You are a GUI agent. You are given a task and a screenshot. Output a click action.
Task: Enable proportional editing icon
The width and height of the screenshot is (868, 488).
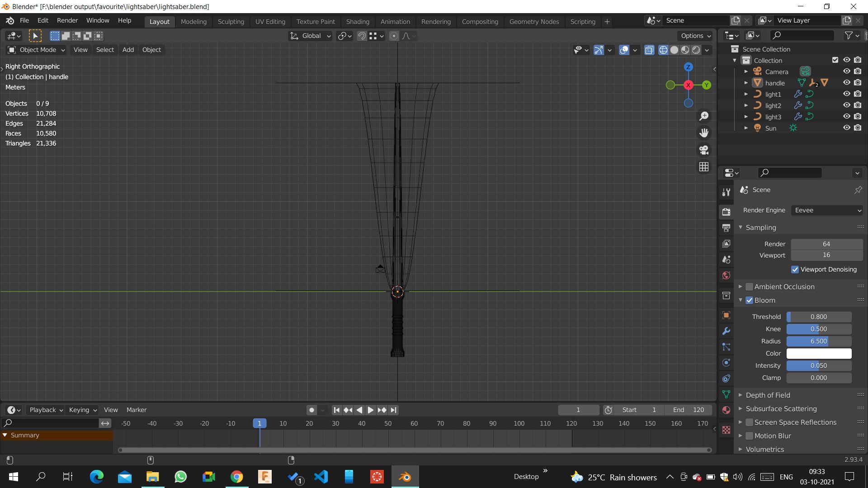(394, 36)
